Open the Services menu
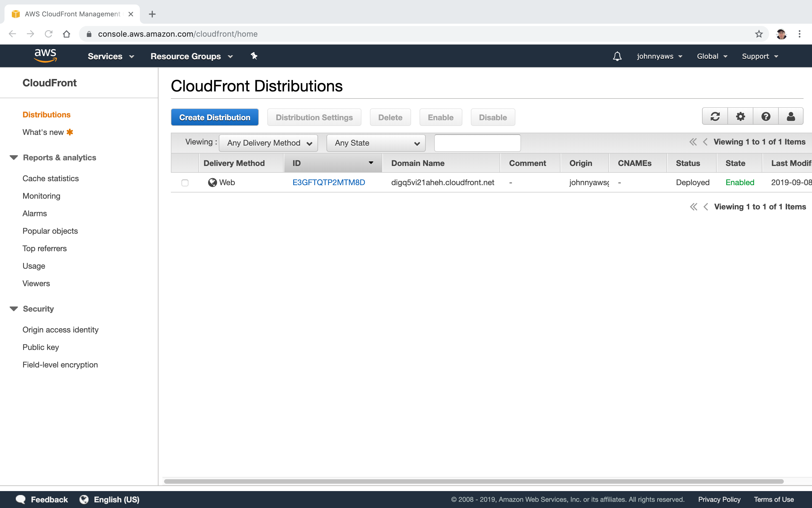This screenshot has height=508, width=812. coord(111,56)
